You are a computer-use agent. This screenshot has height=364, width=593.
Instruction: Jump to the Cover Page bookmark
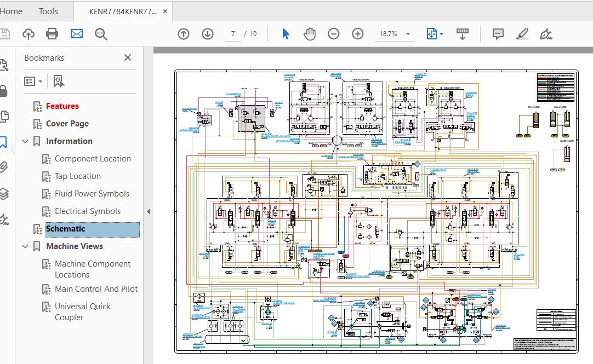pos(67,124)
